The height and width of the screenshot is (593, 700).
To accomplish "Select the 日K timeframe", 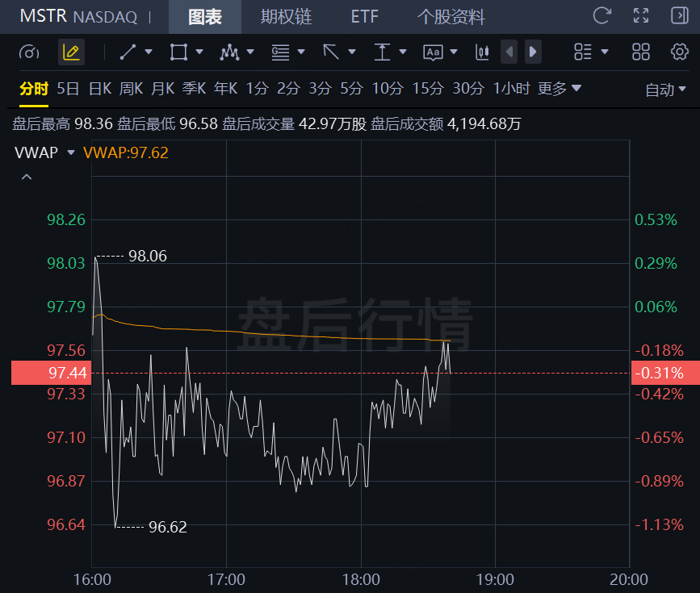I will pos(100,89).
